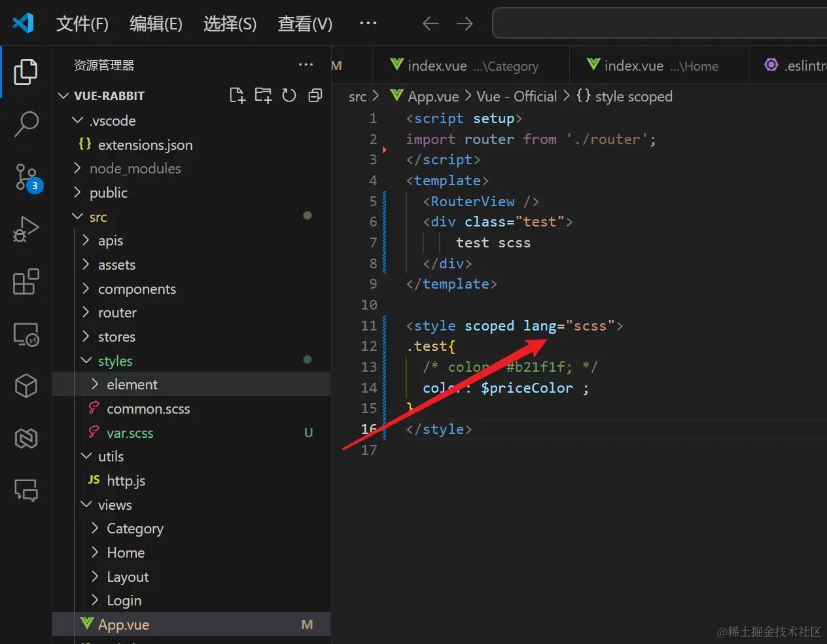827x644 pixels.
Task: Open the Explorer view in activity bar
Action: point(26,72)
